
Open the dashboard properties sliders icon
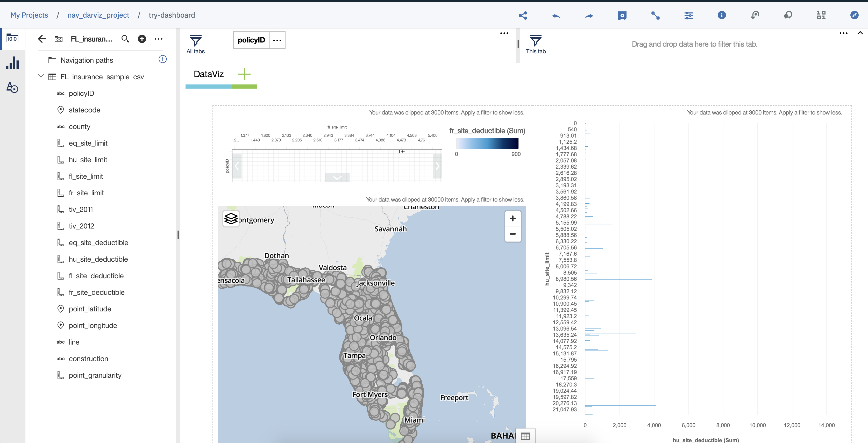688,15
